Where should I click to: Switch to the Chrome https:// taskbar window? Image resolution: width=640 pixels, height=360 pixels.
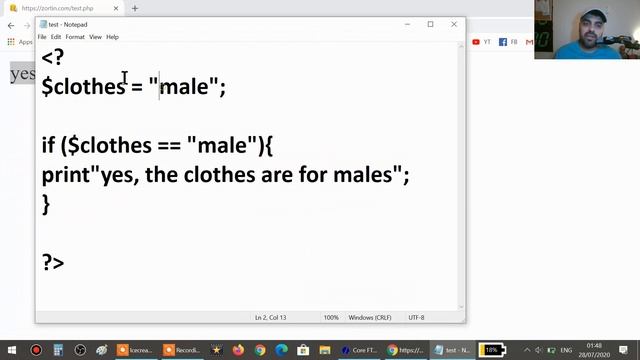tap(406, 350)
